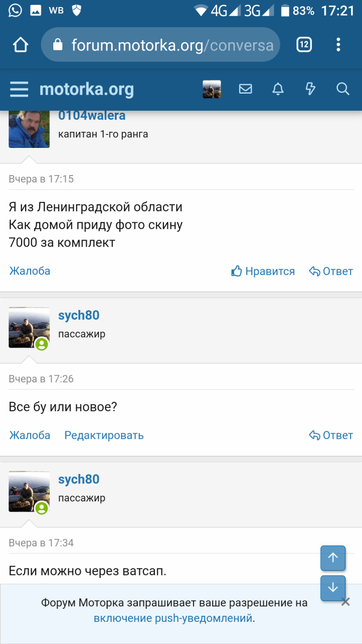The image size is (362, 644).
Task: Reply to the 7000 за комплект message
Action: tap(331, 271)
